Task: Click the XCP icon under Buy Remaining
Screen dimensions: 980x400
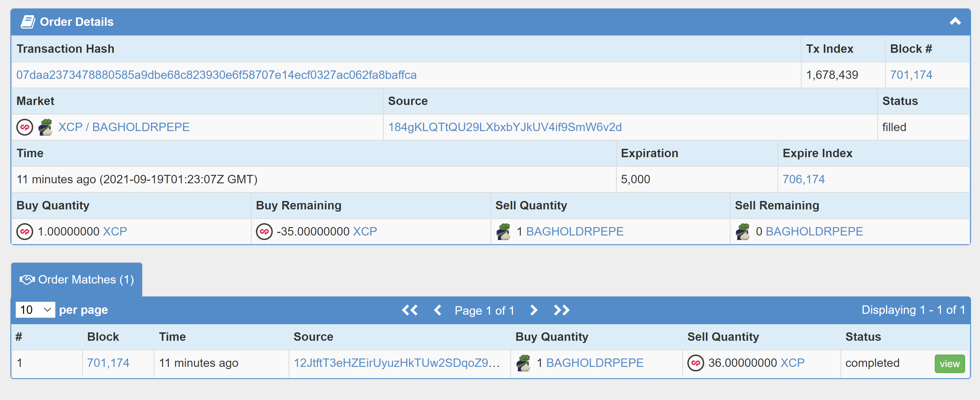Action: (x=264, y=232)
